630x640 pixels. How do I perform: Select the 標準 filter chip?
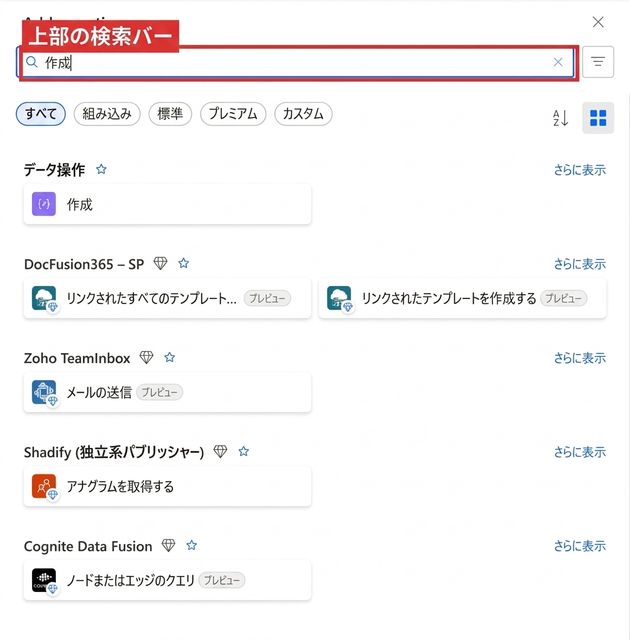pyautogui.click(x=170, y=114)
